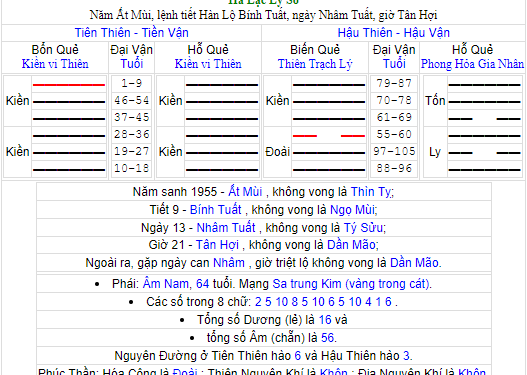
Task: Open the Kiền vi Thiên link under Hổ Quẻ
Action: point(208,64)
